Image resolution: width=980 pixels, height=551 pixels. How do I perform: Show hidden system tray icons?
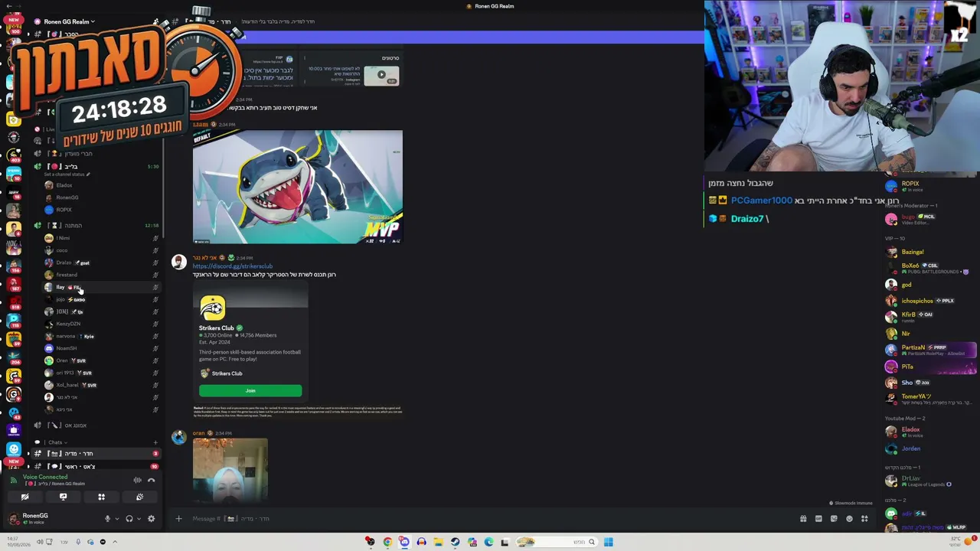click(115, 542)
